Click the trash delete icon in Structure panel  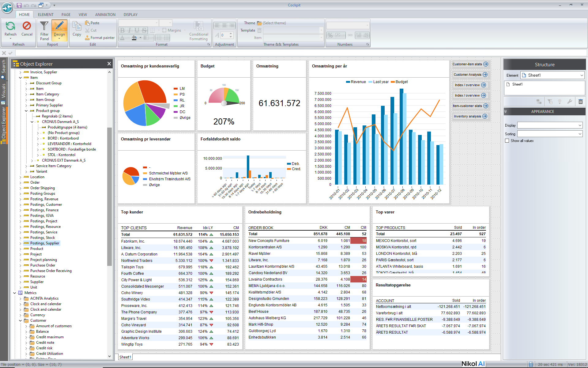coord(580,102)
